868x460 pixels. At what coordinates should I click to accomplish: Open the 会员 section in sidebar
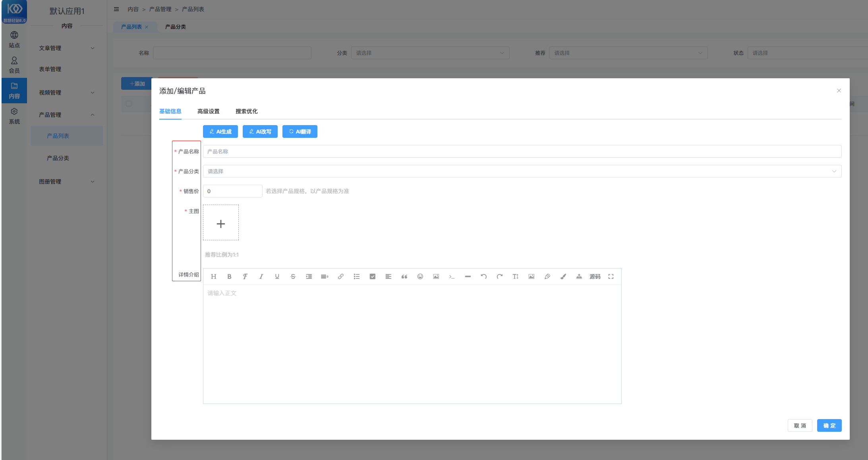pyautogui.click(x=14, y=65)
